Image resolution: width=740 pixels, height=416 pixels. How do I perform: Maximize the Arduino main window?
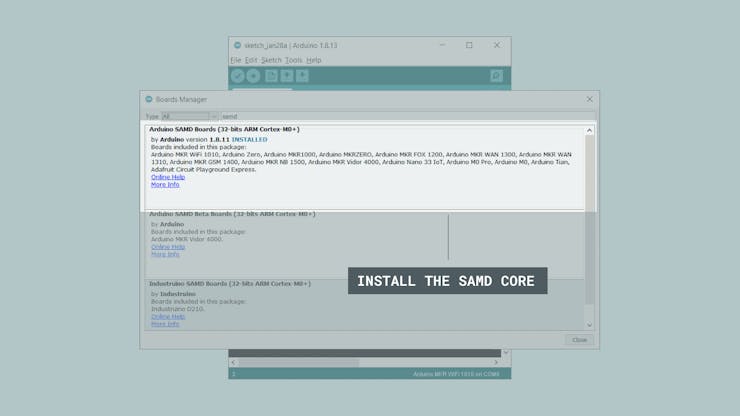[x=469, y=45]
